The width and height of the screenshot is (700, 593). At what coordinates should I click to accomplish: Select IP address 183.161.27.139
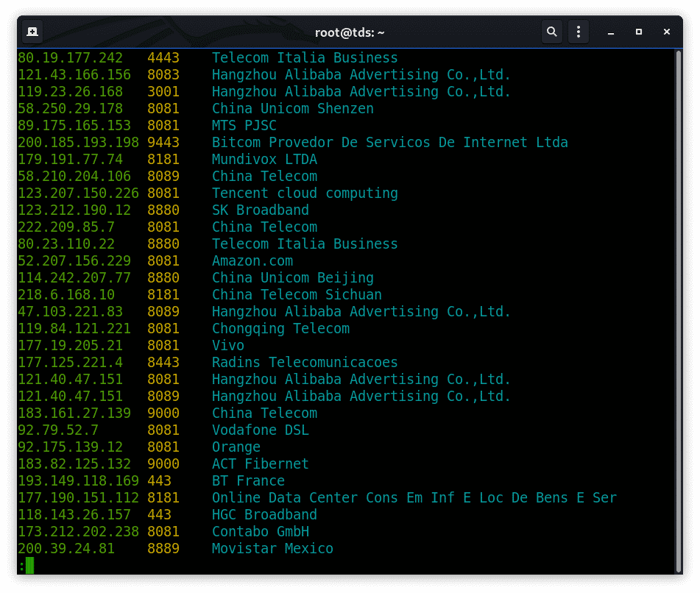pos(74,413)
